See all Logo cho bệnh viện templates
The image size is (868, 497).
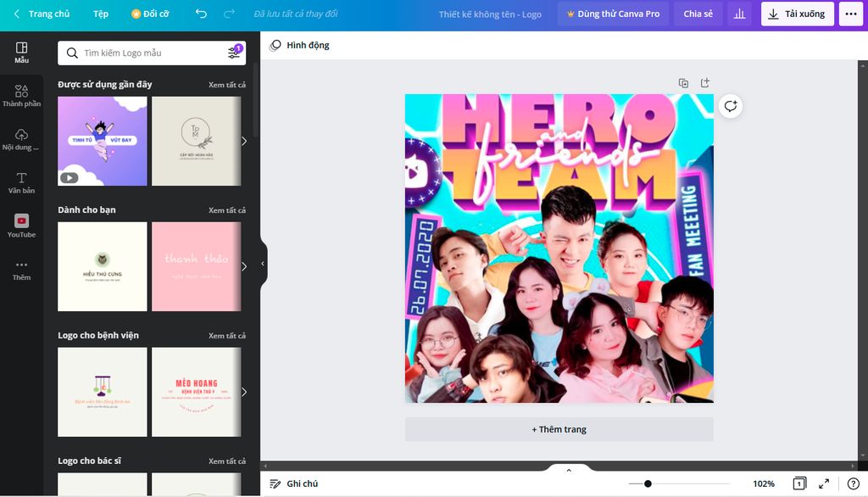click(x=227, y=336)
